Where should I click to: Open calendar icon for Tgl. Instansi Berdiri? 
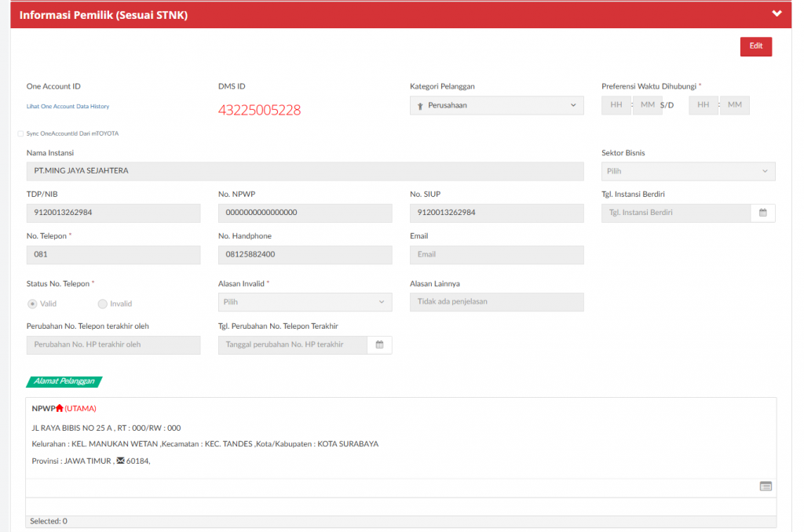pyautogui.click(x=762, y=213)
